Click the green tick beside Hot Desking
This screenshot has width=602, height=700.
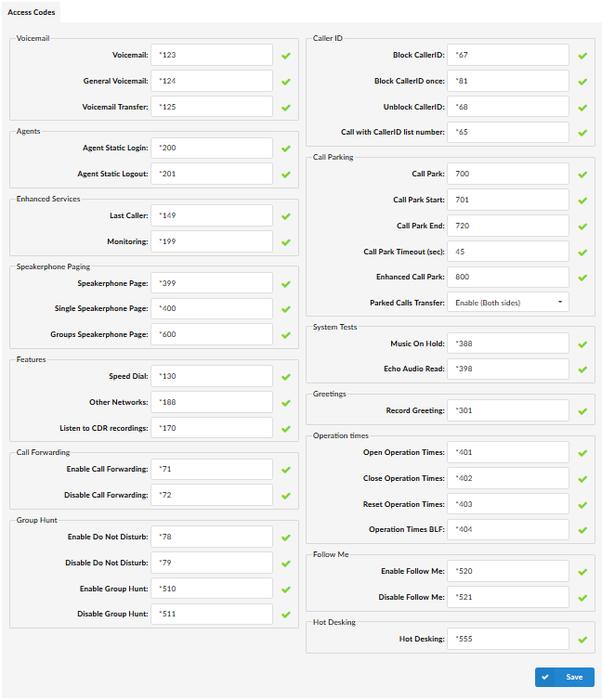(582, 640)
